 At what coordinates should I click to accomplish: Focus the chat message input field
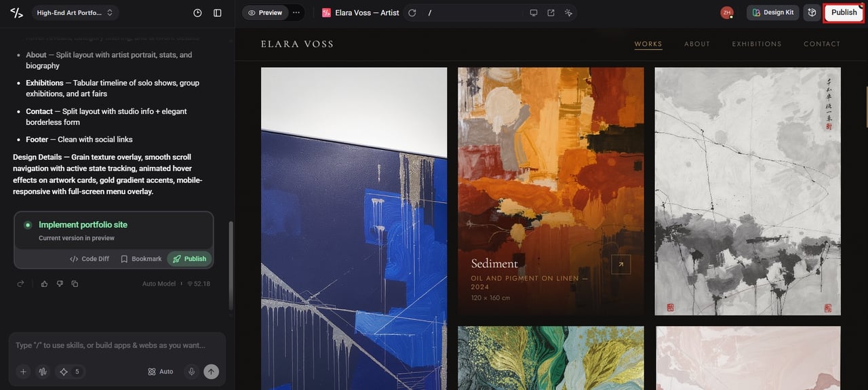[x=117, y=345]
